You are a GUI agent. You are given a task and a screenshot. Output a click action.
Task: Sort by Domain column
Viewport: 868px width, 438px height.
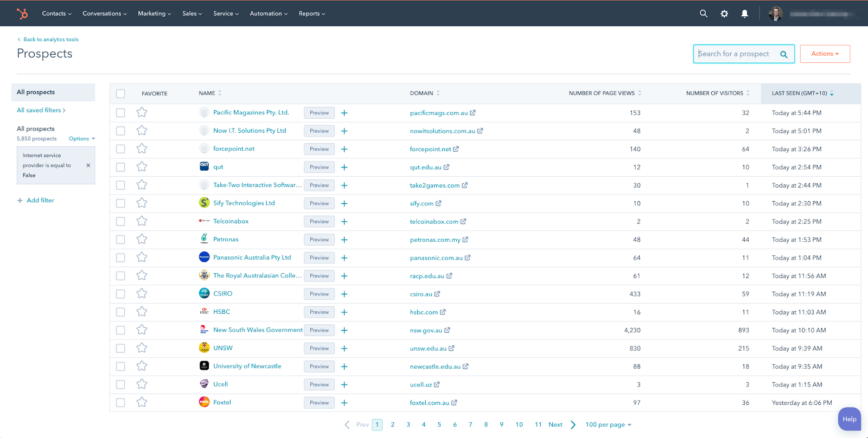coord(425,93)
